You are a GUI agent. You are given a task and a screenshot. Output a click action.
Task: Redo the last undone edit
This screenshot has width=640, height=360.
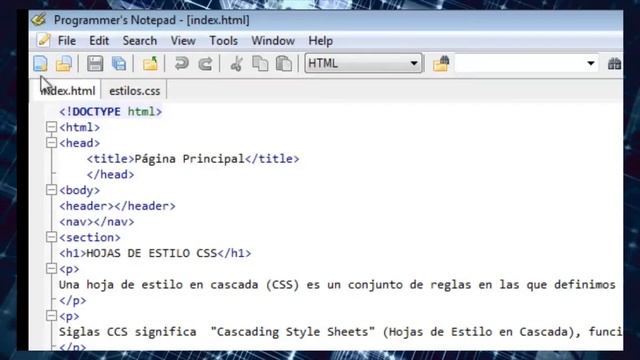click(x=205, y=64)
